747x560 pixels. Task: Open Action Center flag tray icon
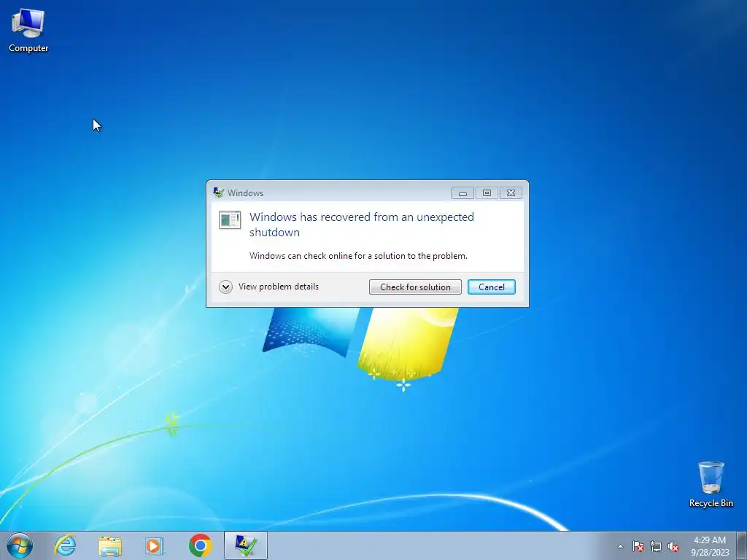pyautogui.click(x=638, y=546)
